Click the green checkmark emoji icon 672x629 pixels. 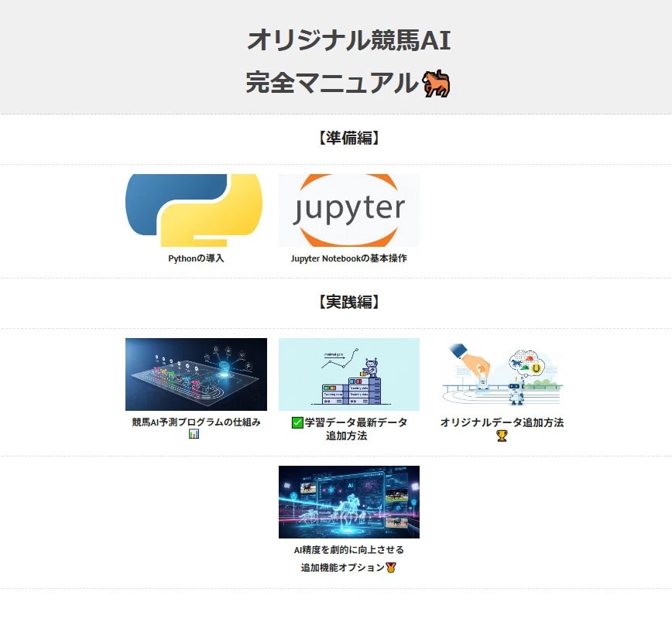[297, 422]
